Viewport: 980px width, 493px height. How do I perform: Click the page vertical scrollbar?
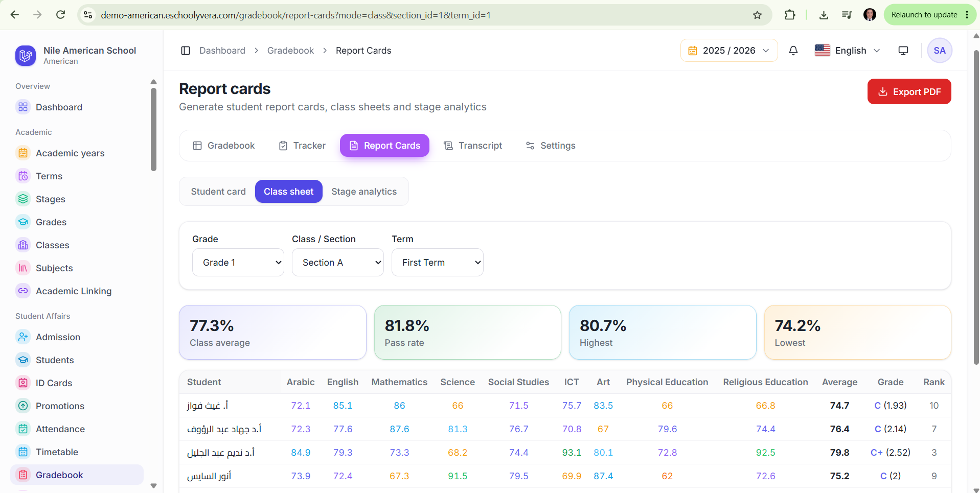tap(976, 207)
